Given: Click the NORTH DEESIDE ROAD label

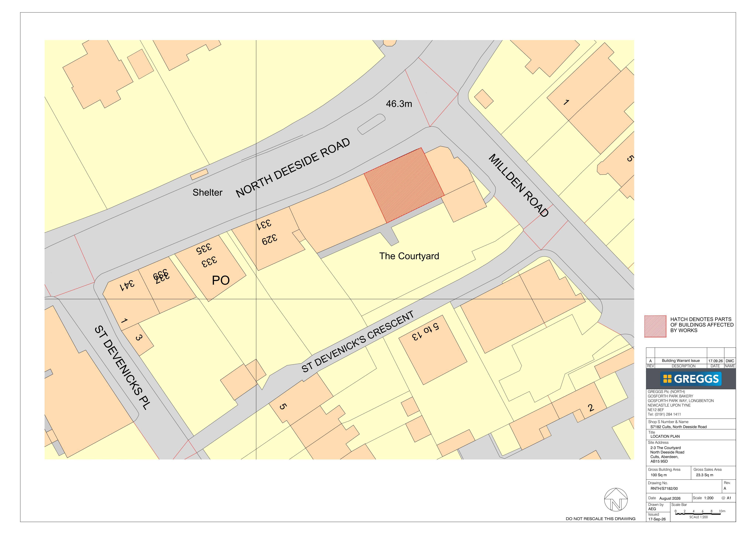Looking at the screenshot, I should (293, 168).
